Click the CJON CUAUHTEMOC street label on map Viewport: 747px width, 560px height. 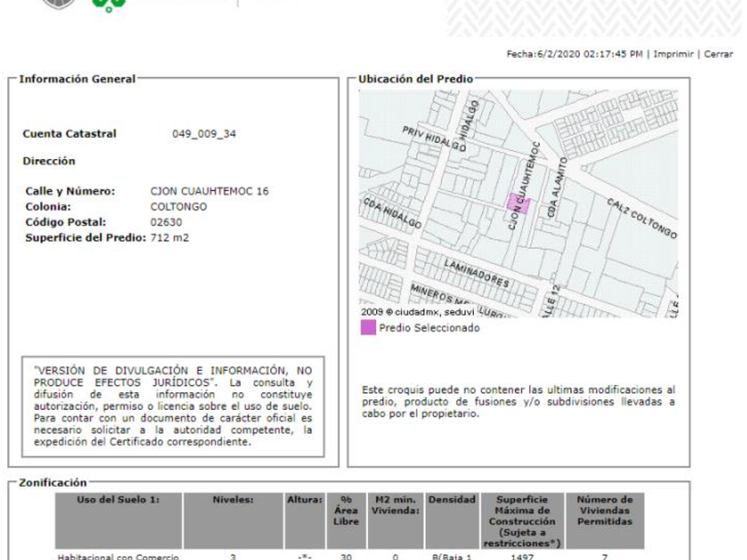(524, 186)
